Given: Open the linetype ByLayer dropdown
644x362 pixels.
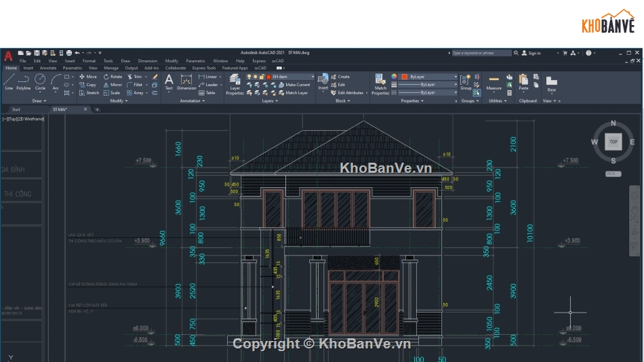Looking at the screenshot, I should pyautogui.click(x=455, y=93).
